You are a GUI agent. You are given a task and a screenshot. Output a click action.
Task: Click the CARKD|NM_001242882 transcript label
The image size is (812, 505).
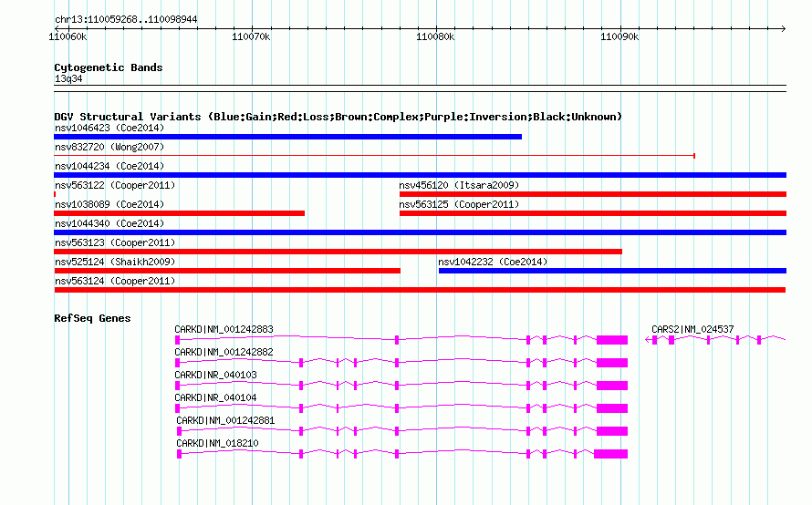point(224,353)
